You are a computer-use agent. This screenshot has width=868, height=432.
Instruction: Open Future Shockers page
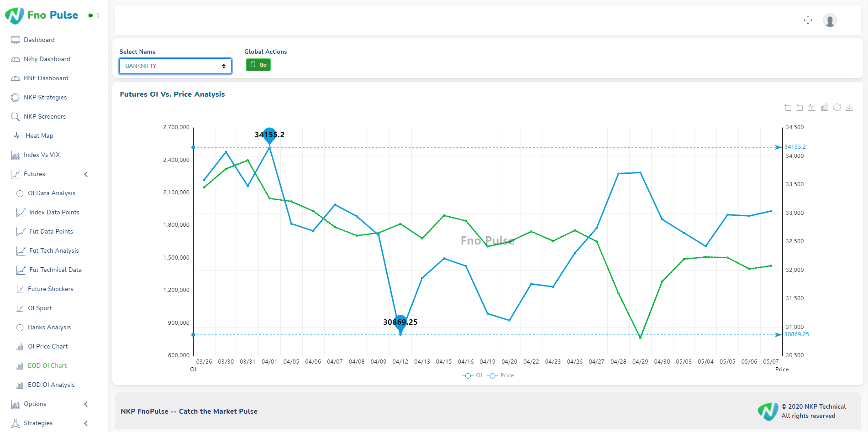tap(51, 289)
